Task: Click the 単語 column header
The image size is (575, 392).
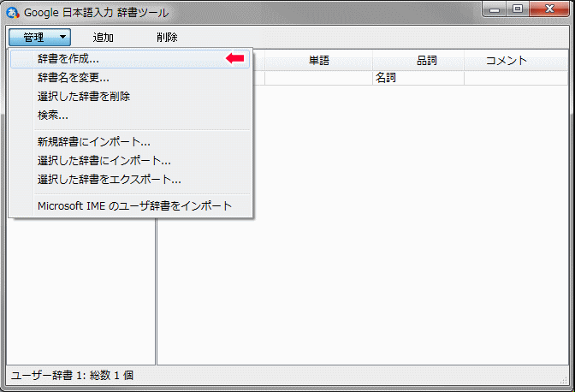Action: [x=318, y=61]
